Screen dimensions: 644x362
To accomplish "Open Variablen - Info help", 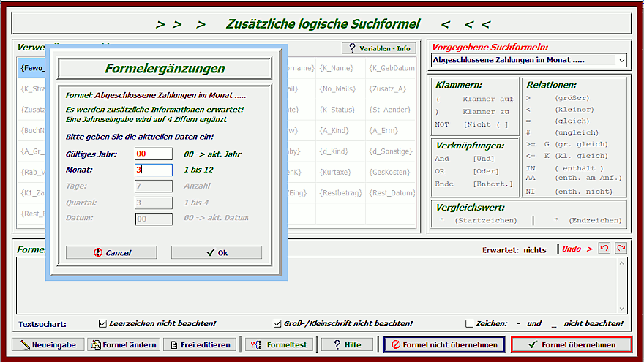I will point(379,48).
